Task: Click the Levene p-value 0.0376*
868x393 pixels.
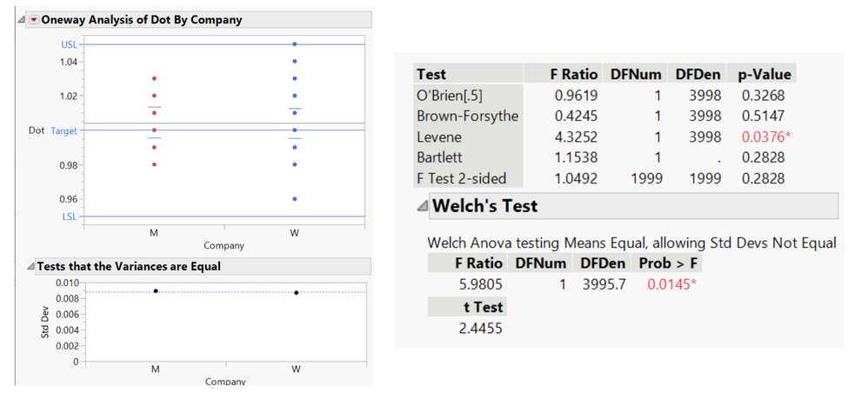Action: 767,137
